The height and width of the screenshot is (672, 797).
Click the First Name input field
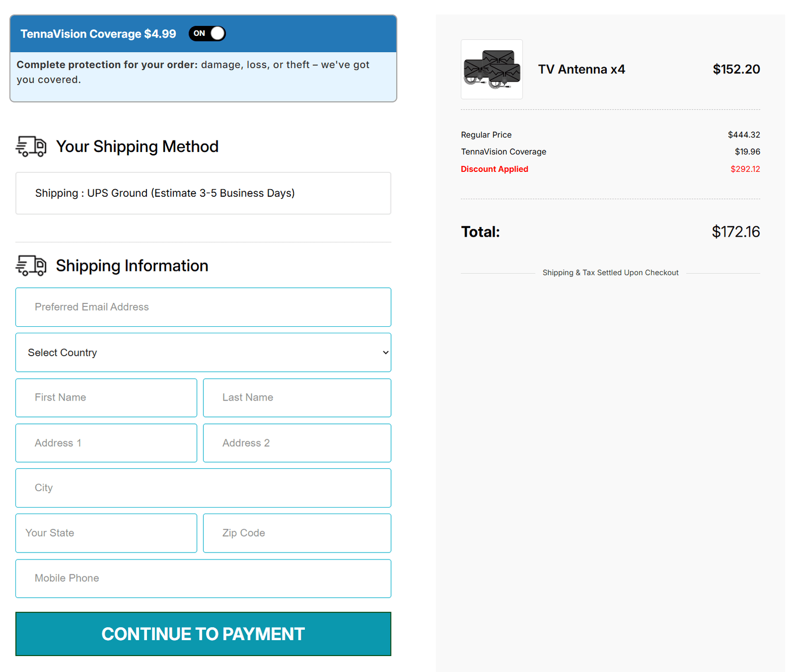pos(106,398)
